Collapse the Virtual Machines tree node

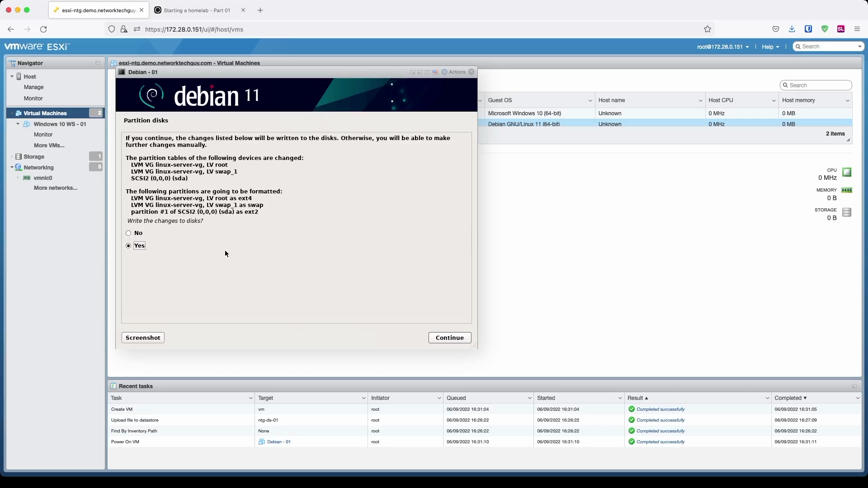pyautogui.click(x=12, y=113)
